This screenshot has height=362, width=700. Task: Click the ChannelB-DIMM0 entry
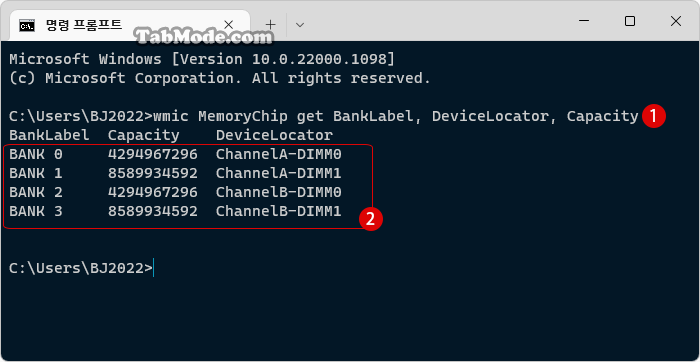coord(279,192)
